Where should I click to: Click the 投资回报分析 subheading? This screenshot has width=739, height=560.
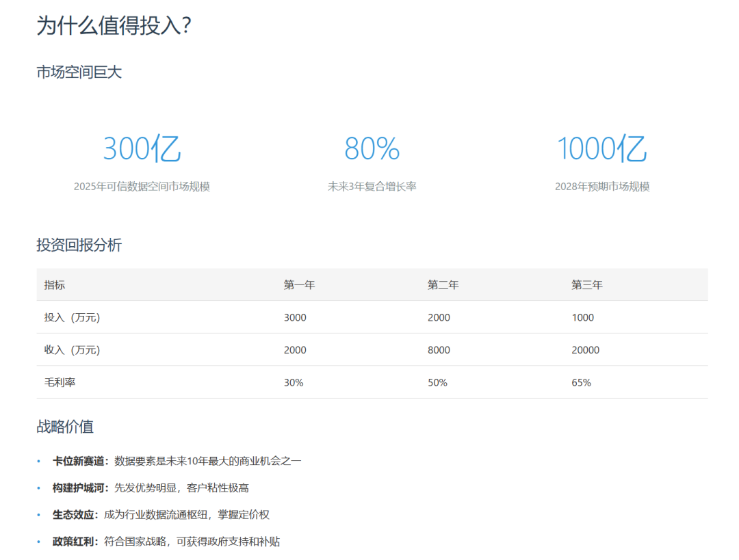tap(79, 245)
